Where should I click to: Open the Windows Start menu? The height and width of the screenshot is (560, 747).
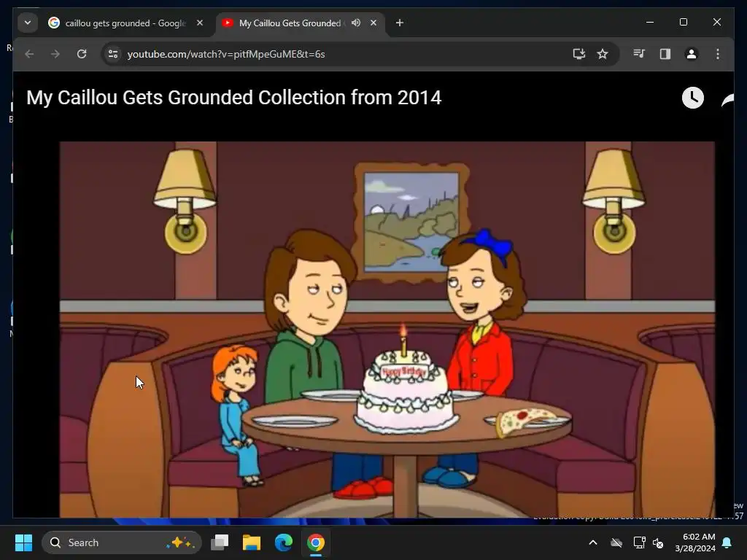tap(23, 542)
